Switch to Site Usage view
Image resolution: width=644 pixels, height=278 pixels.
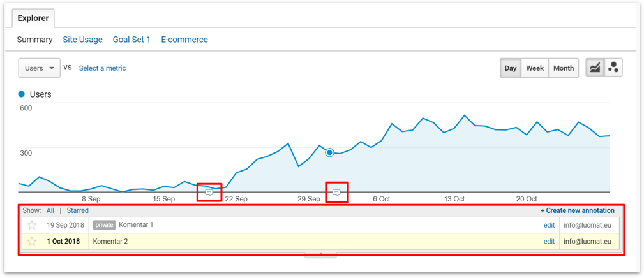[x=82, y=40]
